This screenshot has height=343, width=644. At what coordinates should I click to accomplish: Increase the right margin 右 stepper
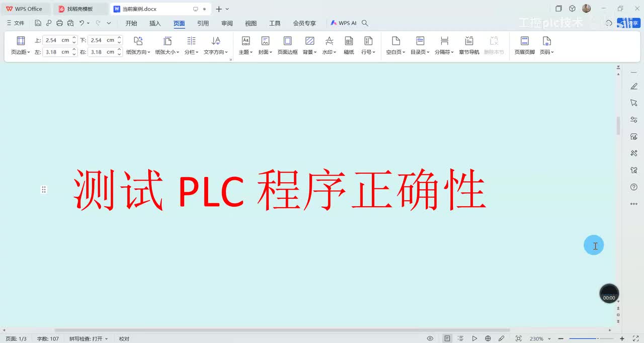119,50
